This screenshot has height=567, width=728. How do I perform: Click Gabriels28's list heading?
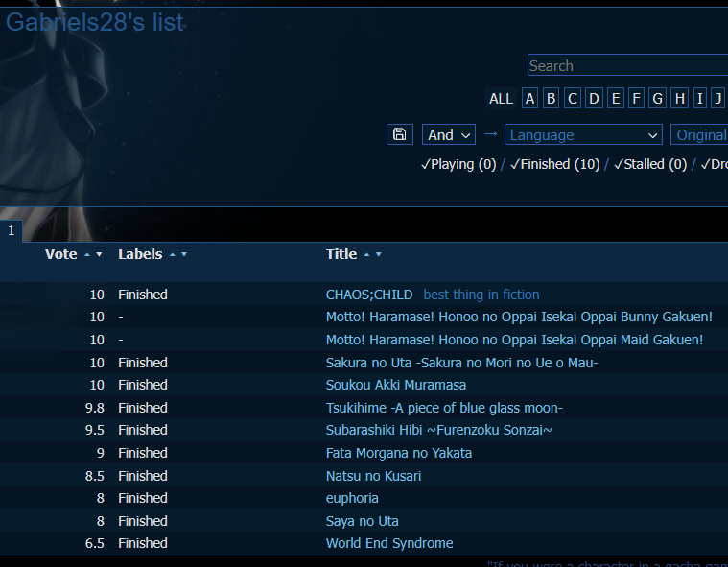[x=94, y=22]
